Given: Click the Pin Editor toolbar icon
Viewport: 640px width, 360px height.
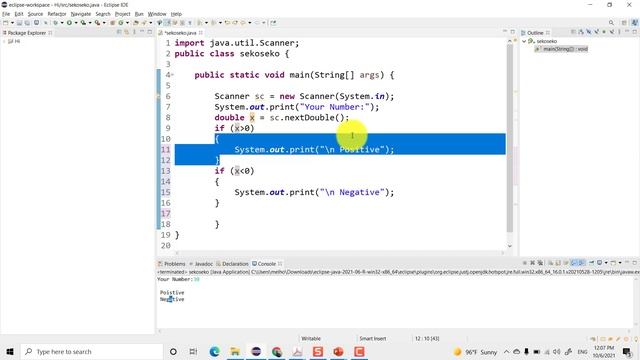Looking at the screenshot, I should coord(273,23).
